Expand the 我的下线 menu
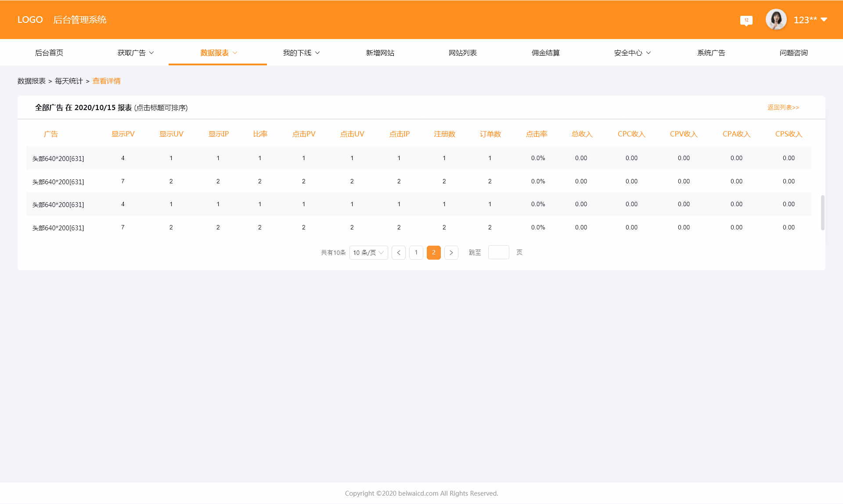The image size is (843, 504). click(301, 53)
